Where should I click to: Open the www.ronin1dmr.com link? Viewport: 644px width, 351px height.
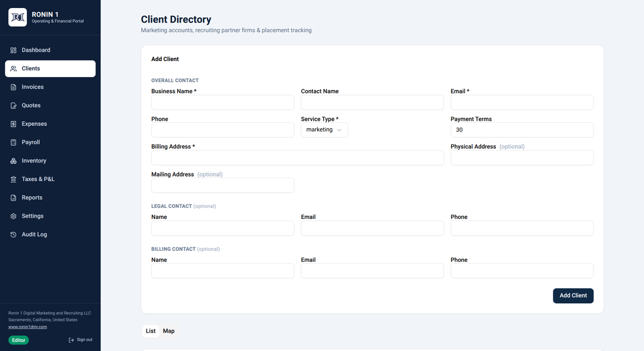(28, 326)
